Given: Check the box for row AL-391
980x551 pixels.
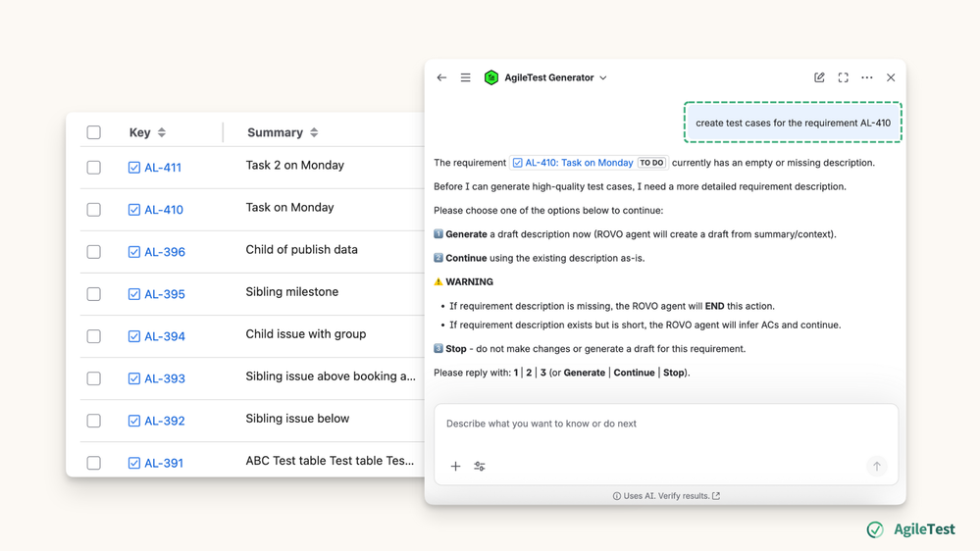Looking at the screenshot, I should (94, 463).
